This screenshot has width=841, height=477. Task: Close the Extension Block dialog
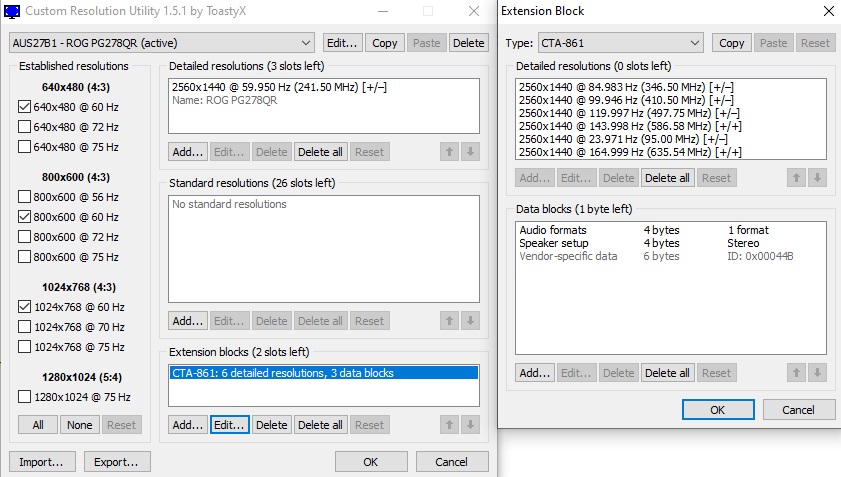824,11
